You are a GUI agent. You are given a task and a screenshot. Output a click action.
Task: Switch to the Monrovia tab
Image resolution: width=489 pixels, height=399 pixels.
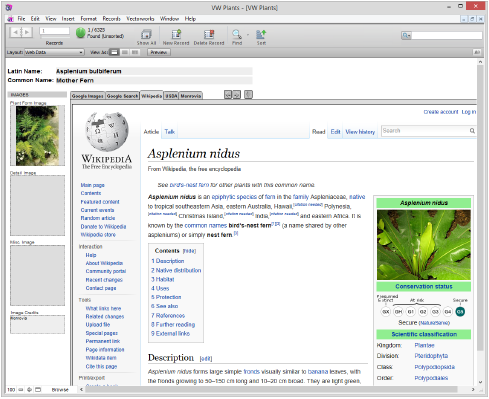tap(191, 96)
